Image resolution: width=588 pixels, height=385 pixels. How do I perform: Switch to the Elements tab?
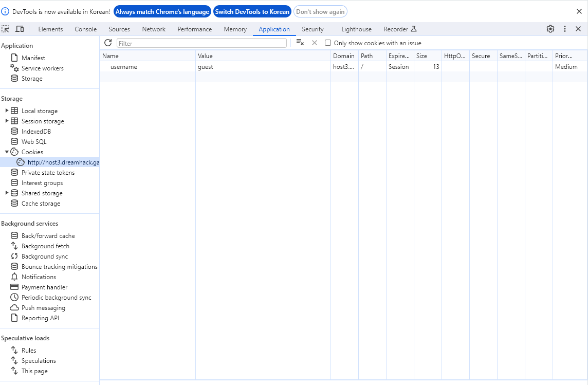50,29
